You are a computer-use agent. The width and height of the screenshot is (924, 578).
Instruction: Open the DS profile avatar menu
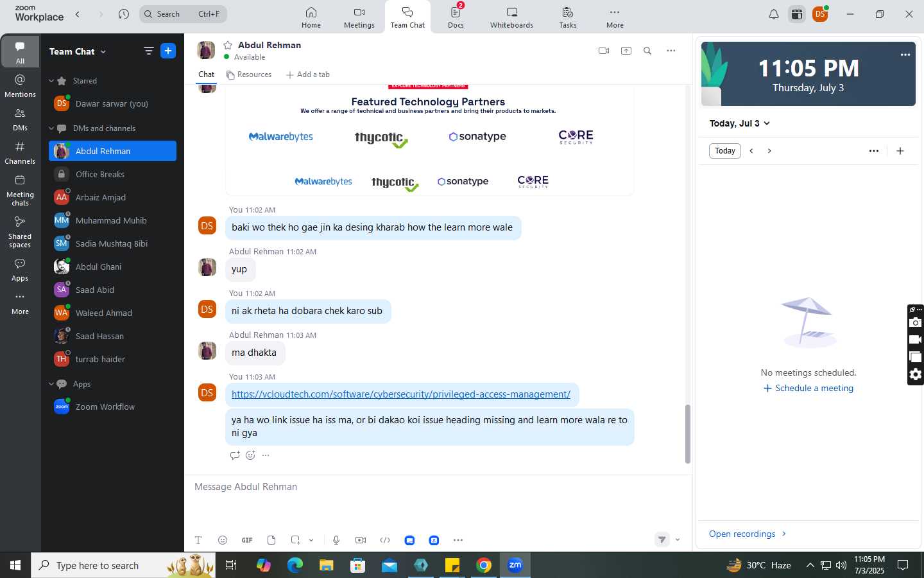tap(820, 14)
